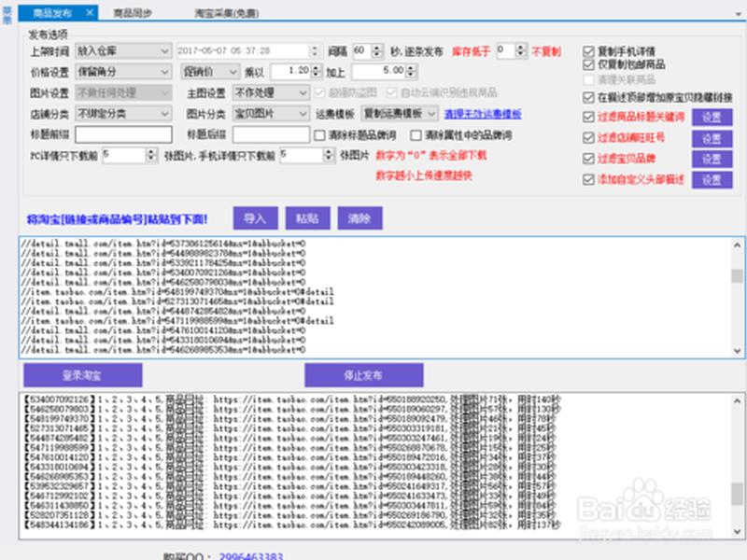Adjust the 库存低于 stepper showing 0
This screenshot has width=747, height=560.
(x=521, y=50)
